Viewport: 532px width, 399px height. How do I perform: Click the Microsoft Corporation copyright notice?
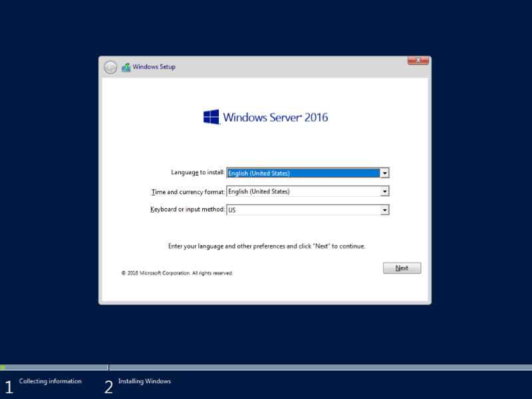point(177,273)
